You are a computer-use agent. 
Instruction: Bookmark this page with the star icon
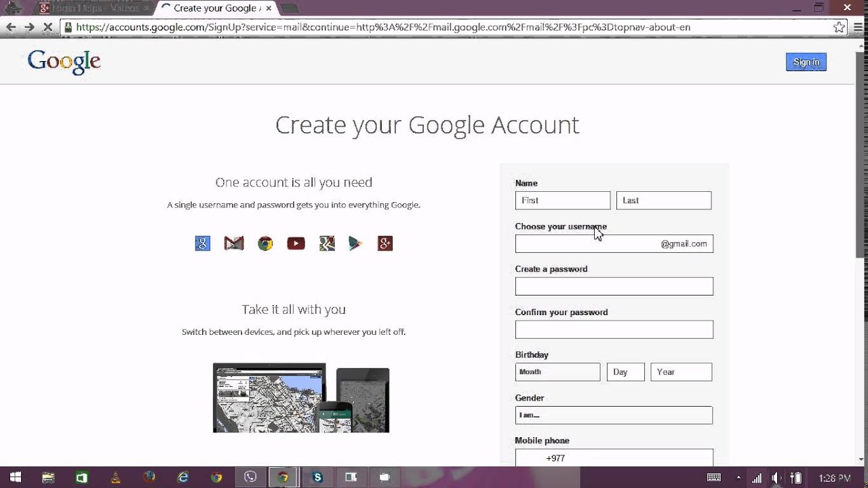(x=840, y=27)
